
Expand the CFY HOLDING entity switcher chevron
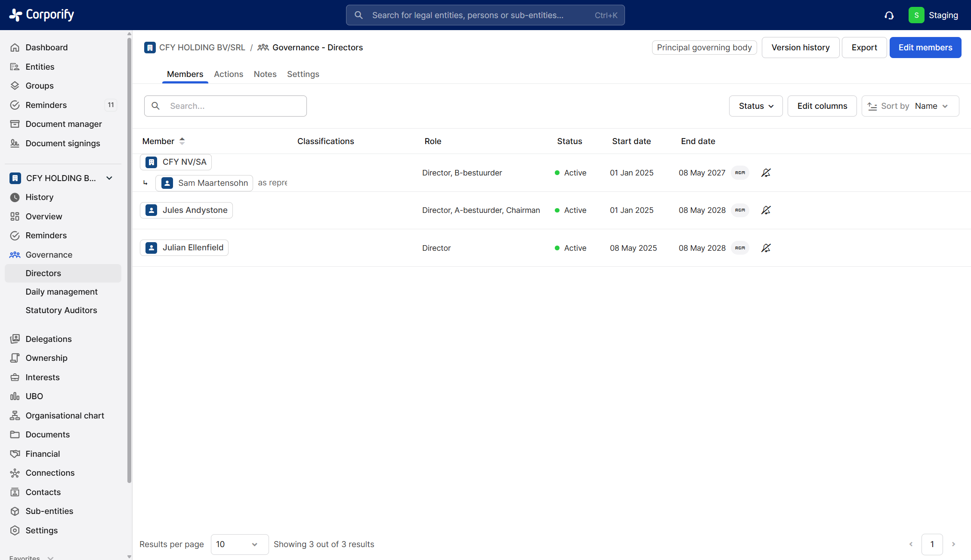coord(109,178)
